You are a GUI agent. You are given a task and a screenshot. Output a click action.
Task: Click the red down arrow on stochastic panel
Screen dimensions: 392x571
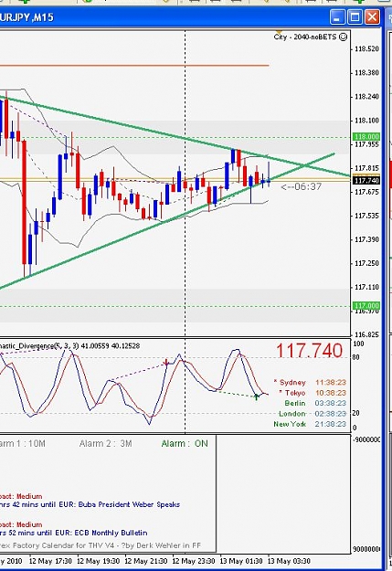pyautogui.click(x=166, y=363)
